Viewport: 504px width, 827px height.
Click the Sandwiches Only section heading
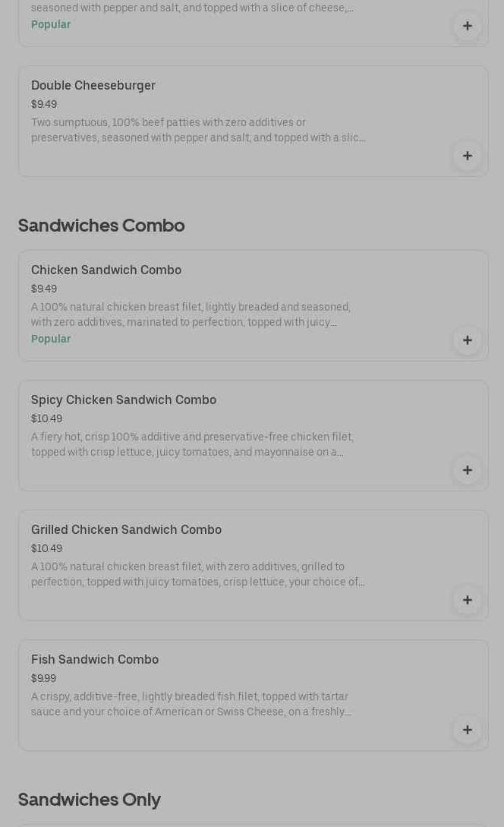(89, 799)
